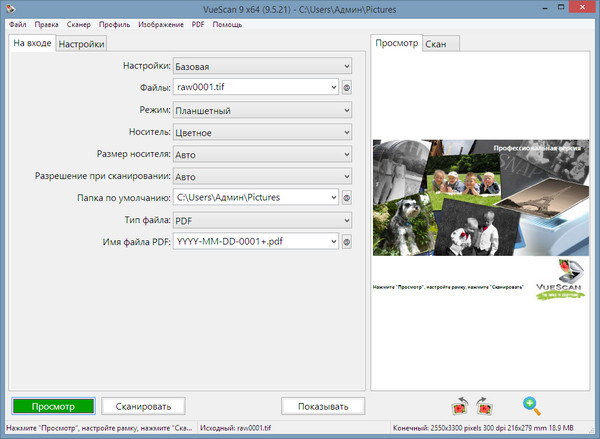Open the Тип файла dropdown showing PDF

[262, 219]
